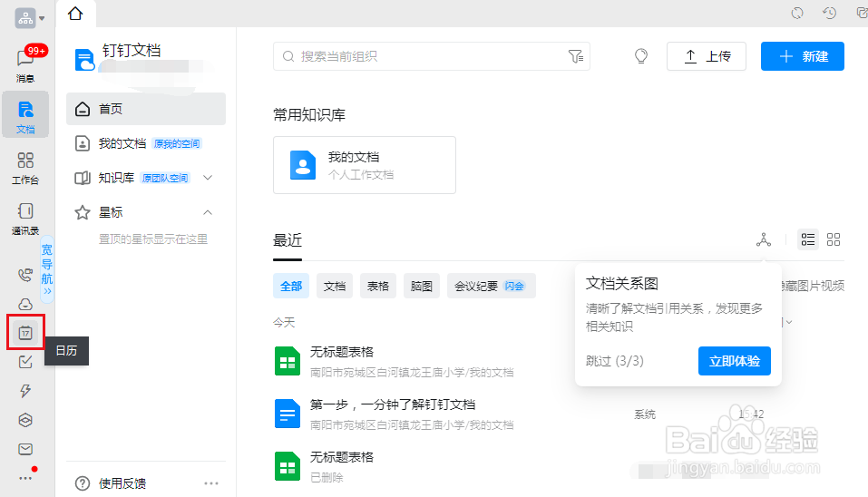Open the Messages icon in sidebar

(x=25, y=63)
